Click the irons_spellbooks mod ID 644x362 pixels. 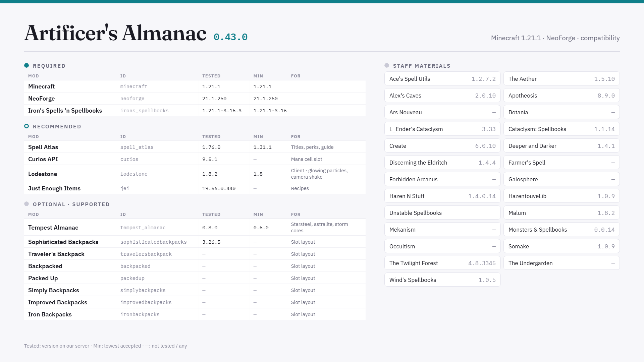[x=145, y=111]
